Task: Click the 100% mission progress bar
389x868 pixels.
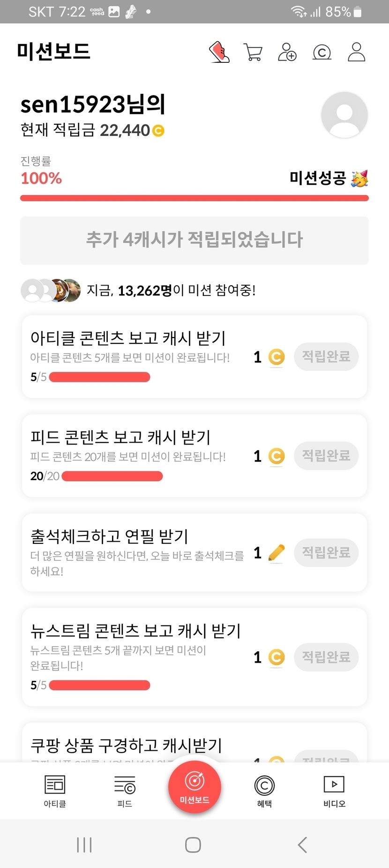Action: coord(194,198)
